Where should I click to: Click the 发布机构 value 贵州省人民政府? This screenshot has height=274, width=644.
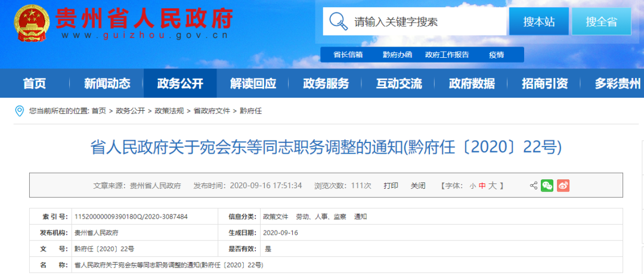(97, 232)
